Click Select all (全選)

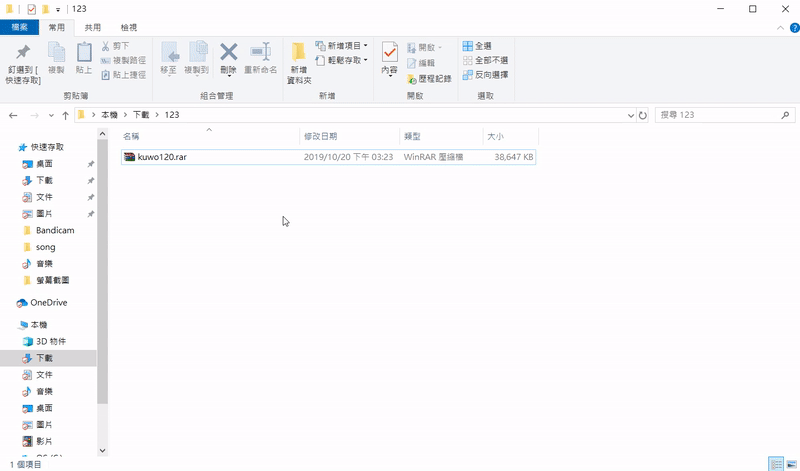477,46
